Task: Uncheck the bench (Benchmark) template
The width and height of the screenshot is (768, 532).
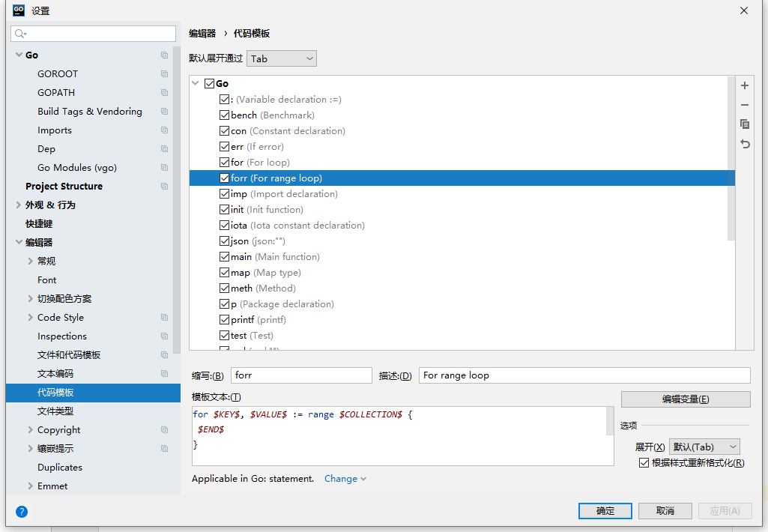Action: pyautogui.click(x=224, y=115)
